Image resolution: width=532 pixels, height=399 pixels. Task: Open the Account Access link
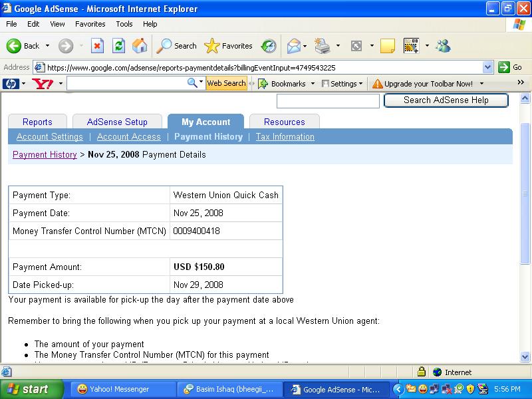(x=128, y=137)
